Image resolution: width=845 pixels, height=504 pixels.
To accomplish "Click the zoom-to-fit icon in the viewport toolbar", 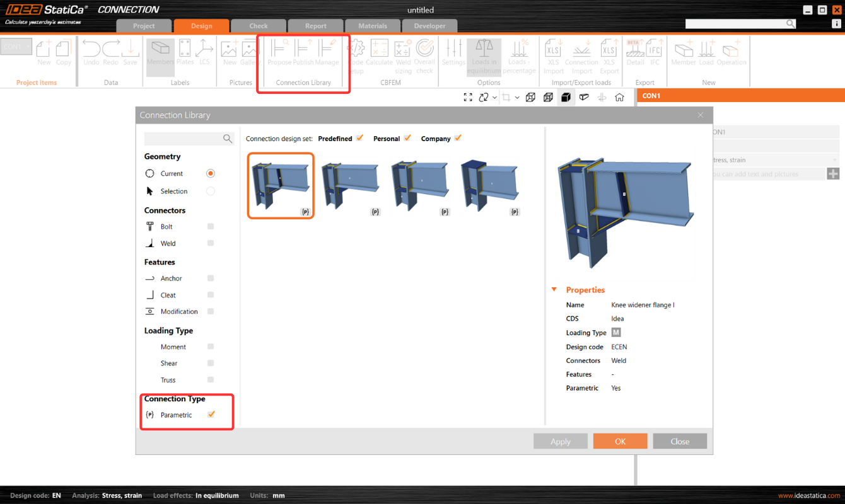I will (x=468, y=97).
